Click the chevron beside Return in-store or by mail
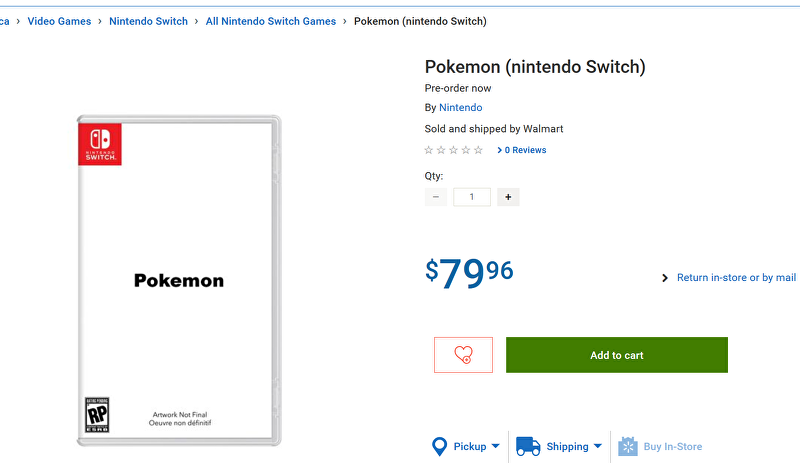The height and width of the screenshot is (463, 800). pos(664,278)
